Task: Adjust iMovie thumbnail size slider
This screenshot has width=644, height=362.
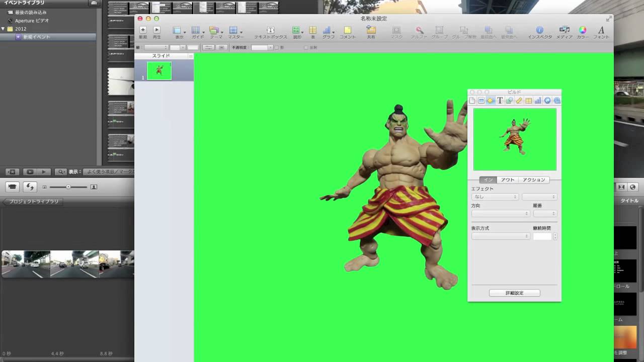Action: pos(68,187)
